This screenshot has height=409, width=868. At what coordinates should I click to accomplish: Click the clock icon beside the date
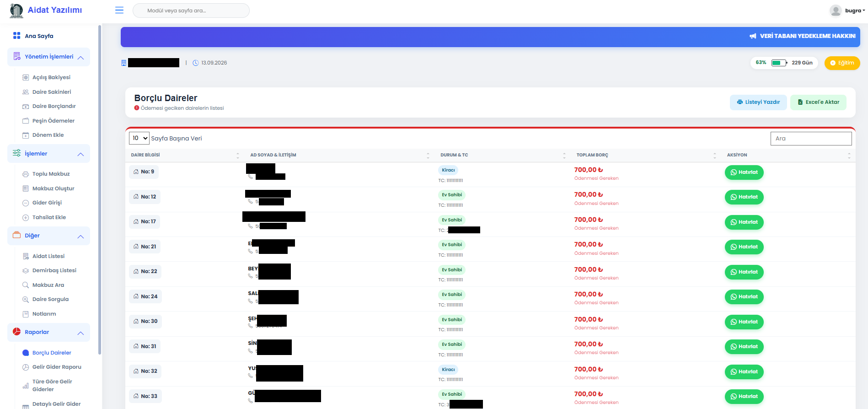point(196,63)
